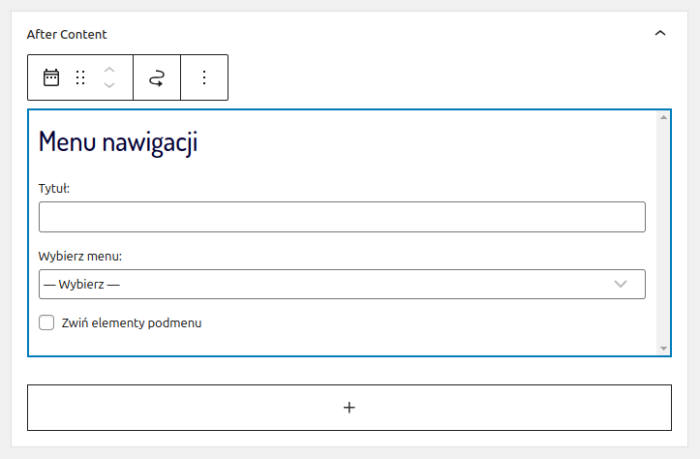Click the Tytuł: field label
Screen dimensions: 700x459
(x=54, y=188)
